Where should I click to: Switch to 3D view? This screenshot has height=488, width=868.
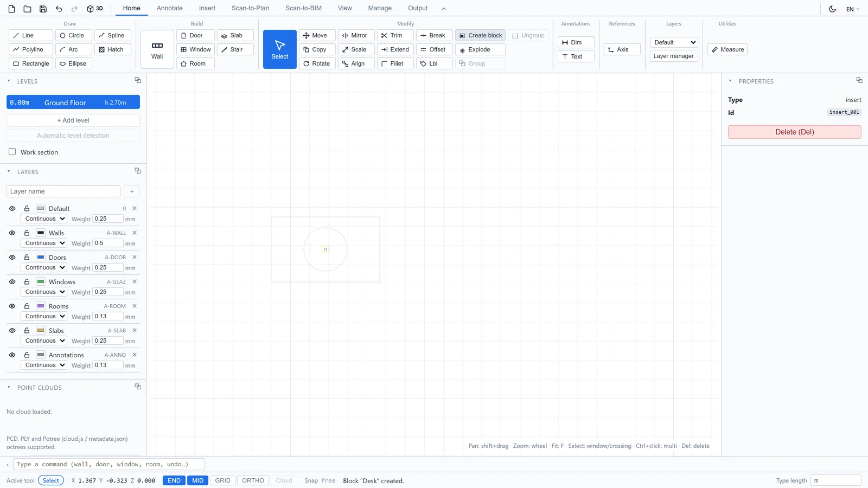pyautogui.click(x=95, y=9)
